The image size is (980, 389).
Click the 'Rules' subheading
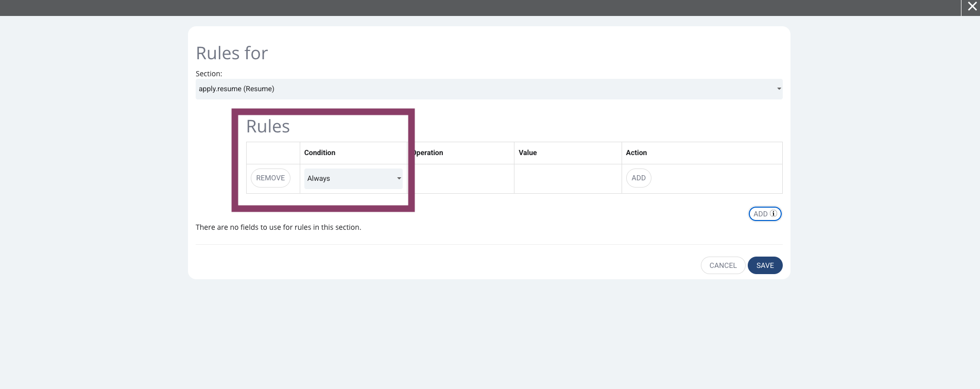(268, 126)
